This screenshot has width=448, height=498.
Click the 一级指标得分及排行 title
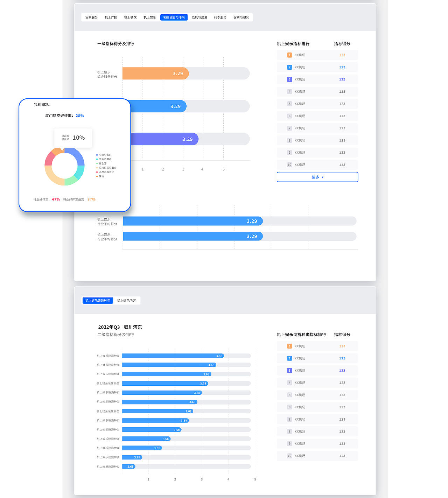point(116,44)
